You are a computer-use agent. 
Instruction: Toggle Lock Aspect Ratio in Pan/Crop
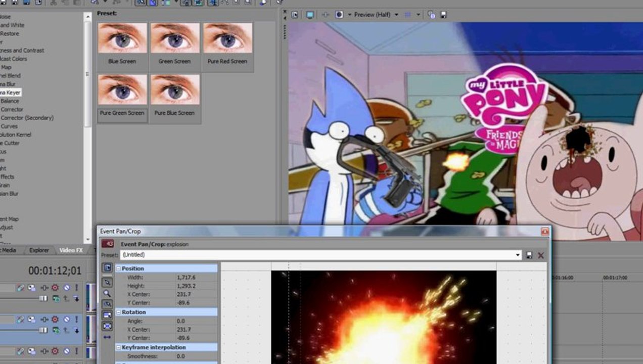click(107, 315)
